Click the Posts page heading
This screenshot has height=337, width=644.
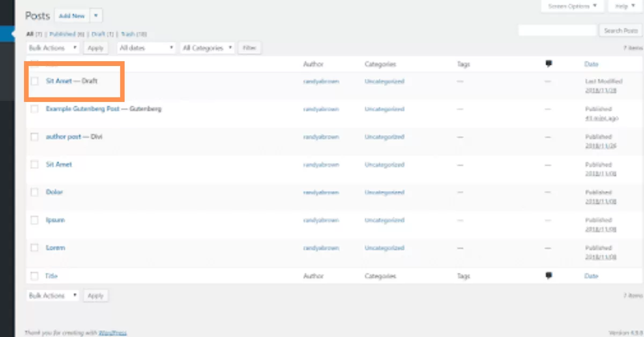point(38,16)
